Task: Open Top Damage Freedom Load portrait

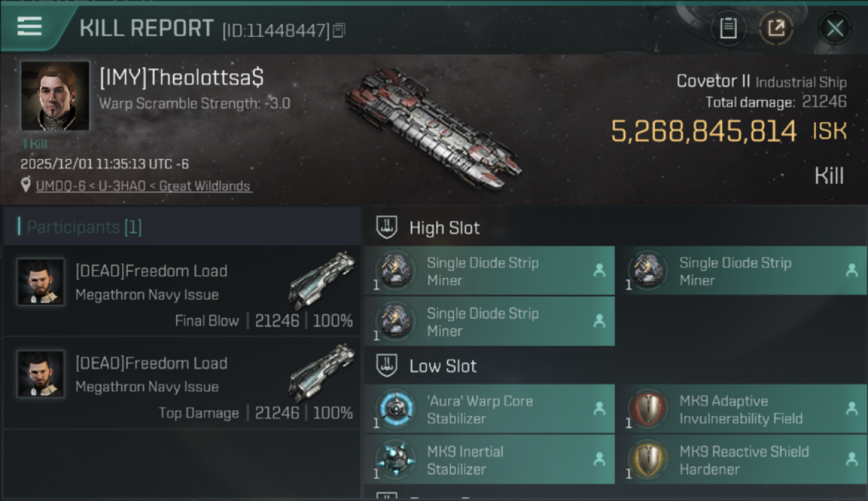Action: click(x=41, y=374)
